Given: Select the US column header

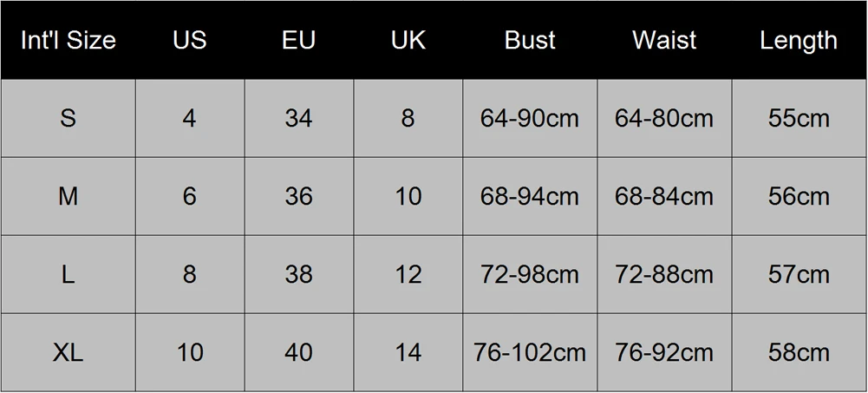Looking at the screenshot, I should point(190,40).
